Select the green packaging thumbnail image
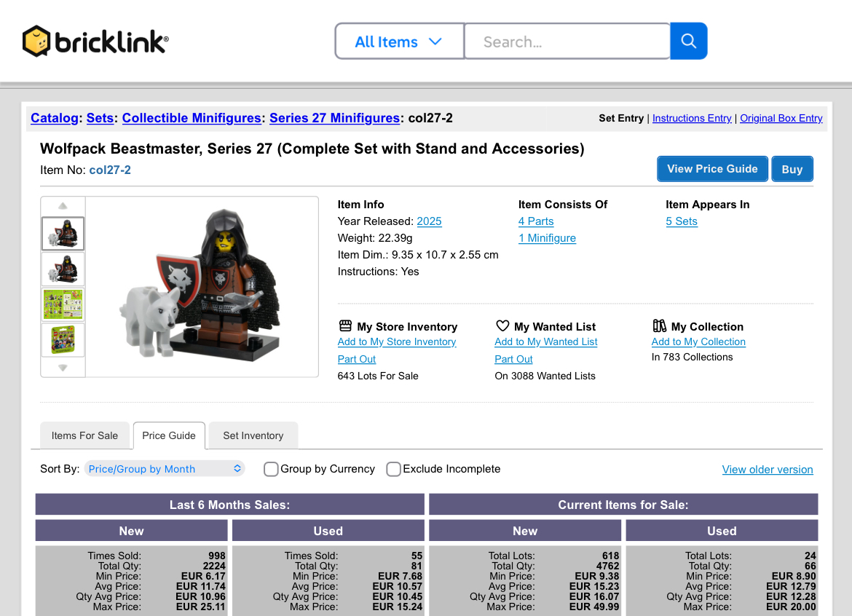The height and width of the screenshot is (616, 852). click(x=63, y=304)
